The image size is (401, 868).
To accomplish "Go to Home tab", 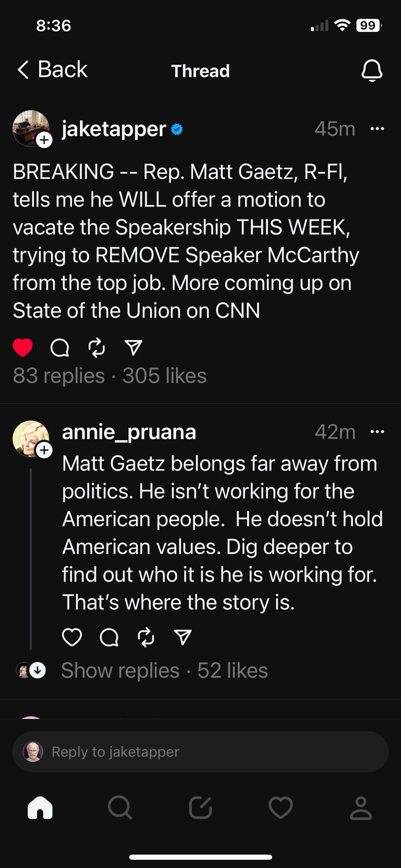I will (x=40, y=808).
